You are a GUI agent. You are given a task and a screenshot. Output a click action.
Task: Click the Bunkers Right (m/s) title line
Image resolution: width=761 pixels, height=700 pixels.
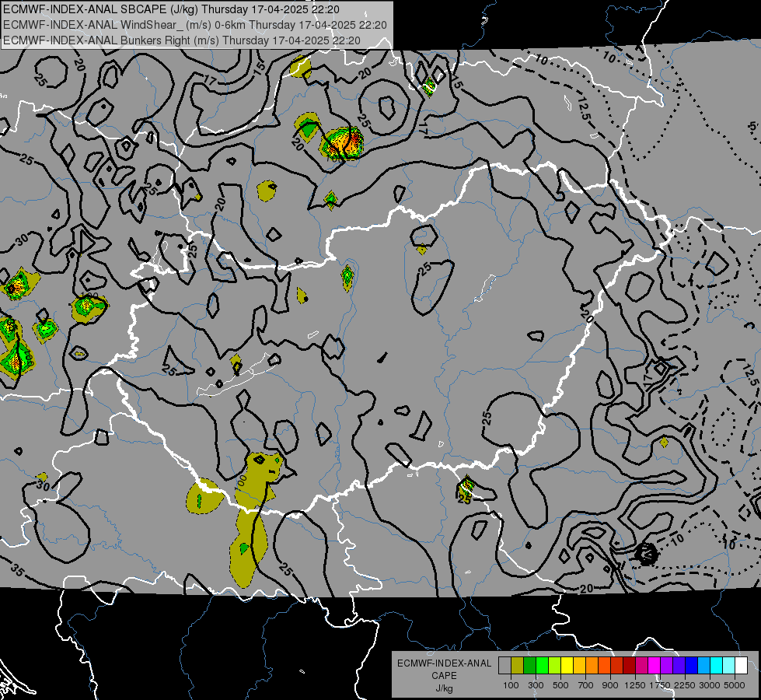(182, 40)
